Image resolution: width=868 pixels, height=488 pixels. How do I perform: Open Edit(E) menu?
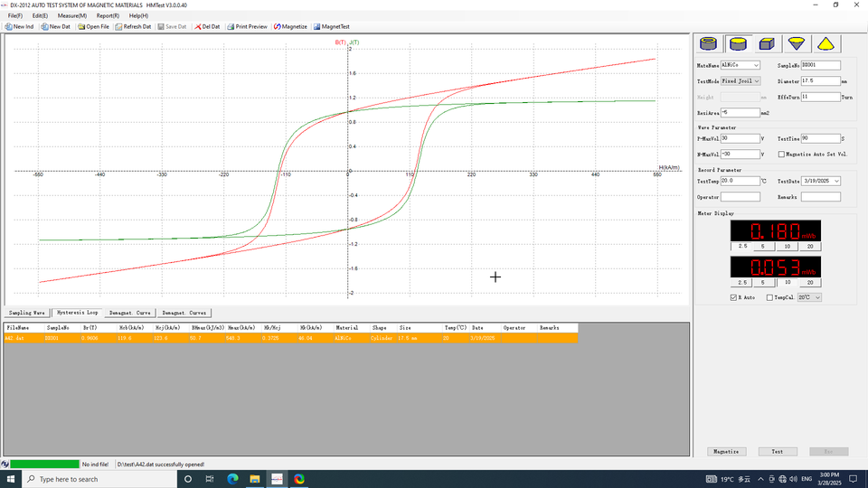[40, 15]
